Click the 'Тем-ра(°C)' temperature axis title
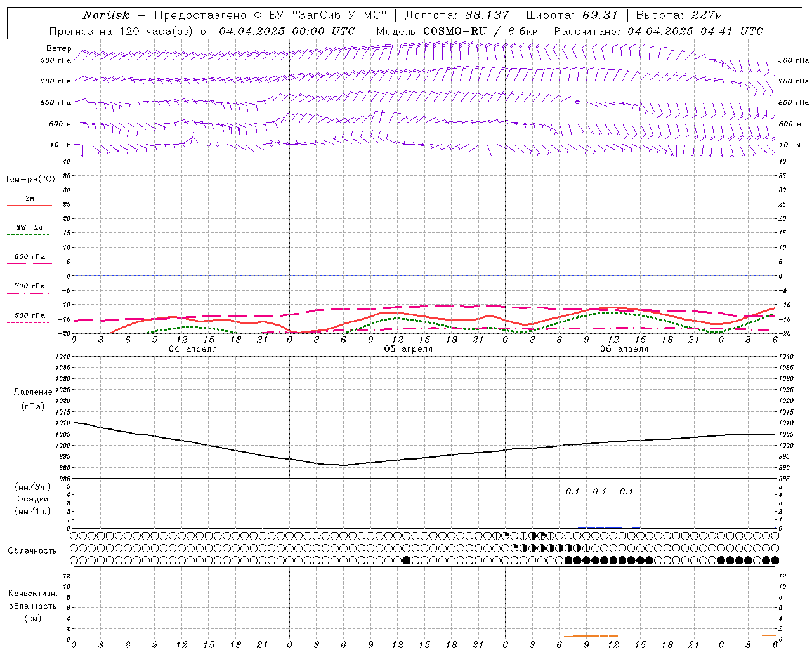Viewport: 812px width, 650px height. coord(30,180)
